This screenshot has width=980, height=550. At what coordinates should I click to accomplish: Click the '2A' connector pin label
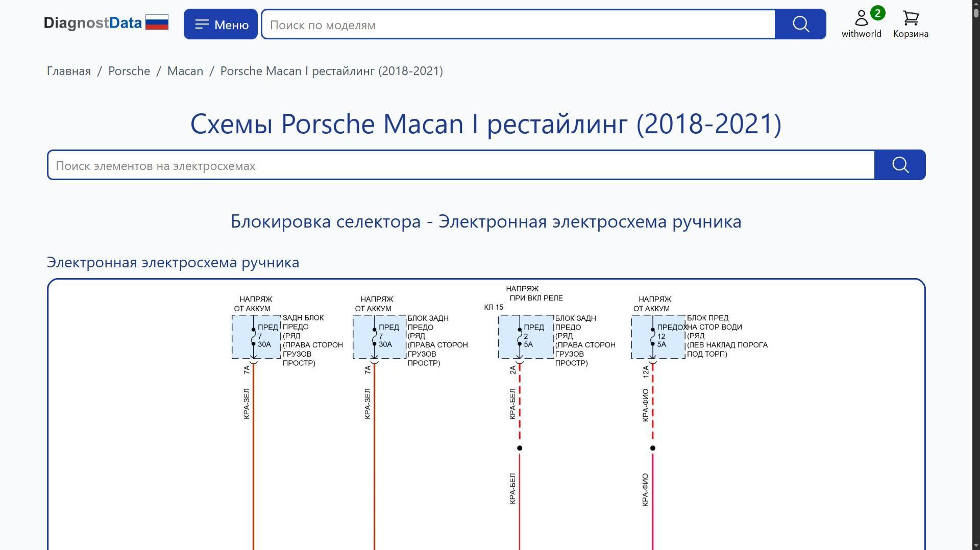click(512, 370)
